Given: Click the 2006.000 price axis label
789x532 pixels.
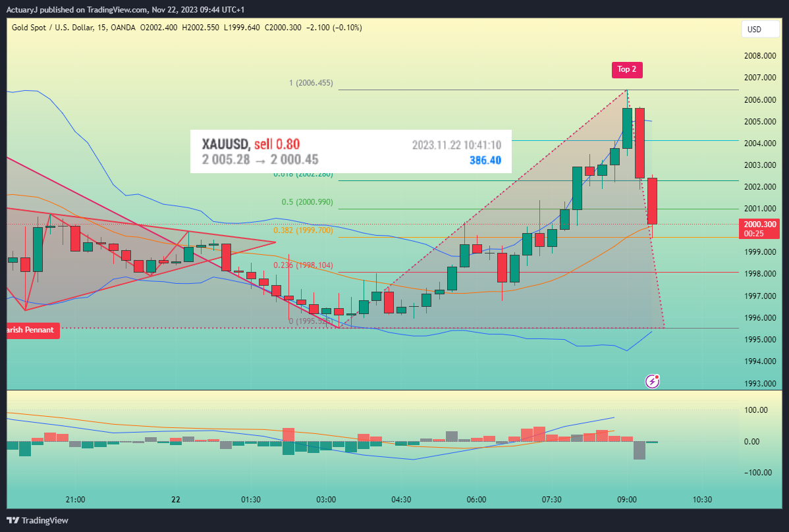Looking at the screenshot, I should coord(760,99).
